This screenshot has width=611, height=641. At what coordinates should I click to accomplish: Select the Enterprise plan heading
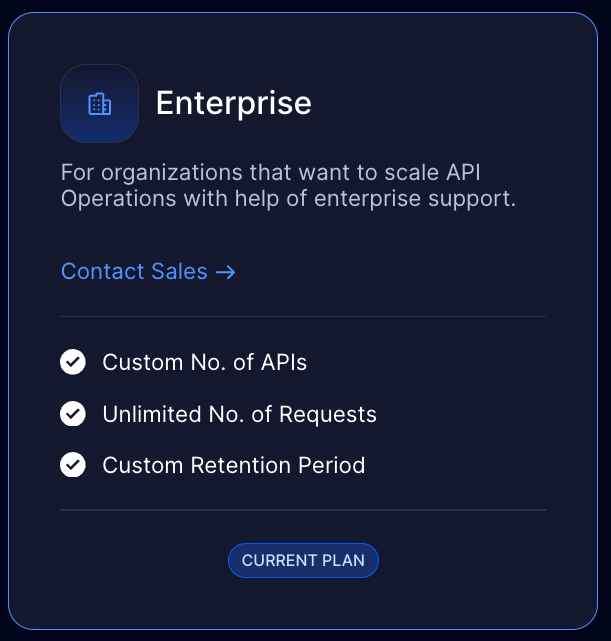coord(233,103)
